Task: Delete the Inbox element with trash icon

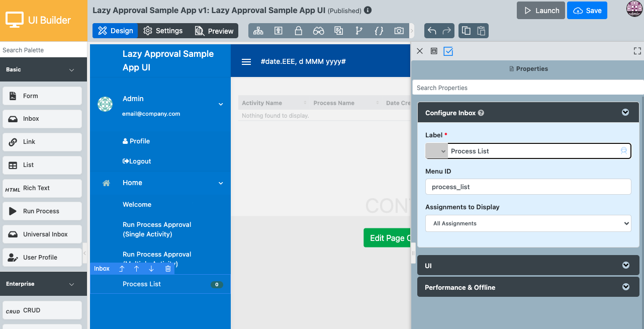Action: coord(168,269)
